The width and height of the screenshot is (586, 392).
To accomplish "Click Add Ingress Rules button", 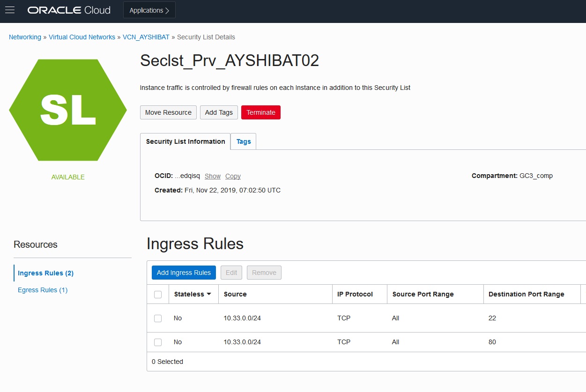I will click(184, 273).
